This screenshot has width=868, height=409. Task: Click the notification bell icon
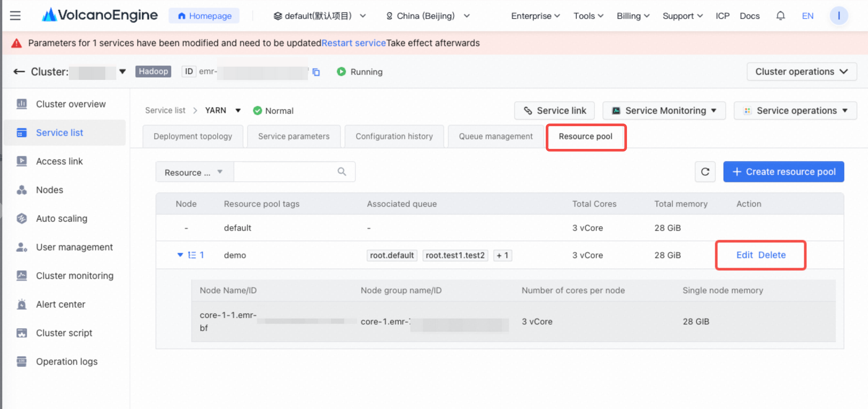780,16
